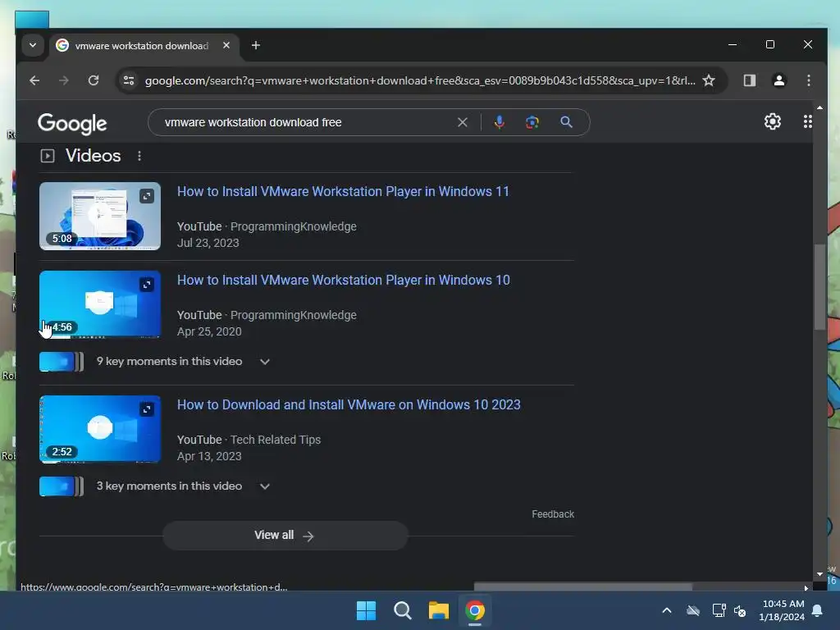
Task: Click the 3 key moments preview thumbnail
Action: point(61,486)
